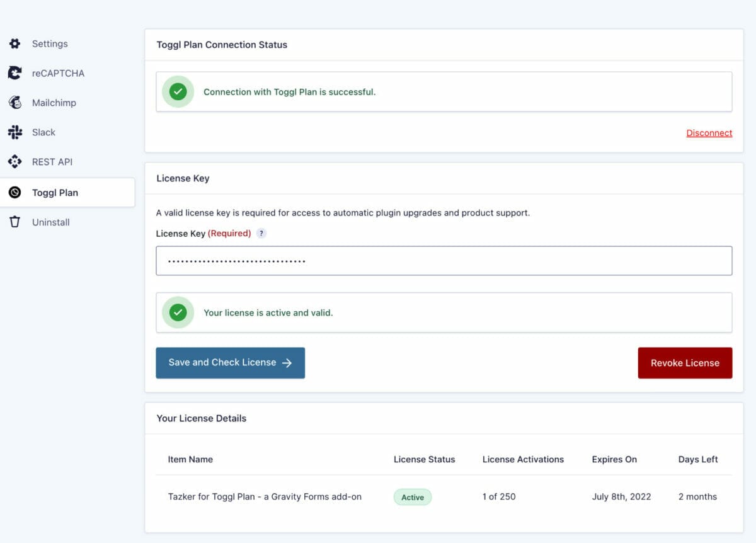Click the reCAPTCHA logo icon
This screenshot has height=543, width=756.
click(x=14, y=73)
